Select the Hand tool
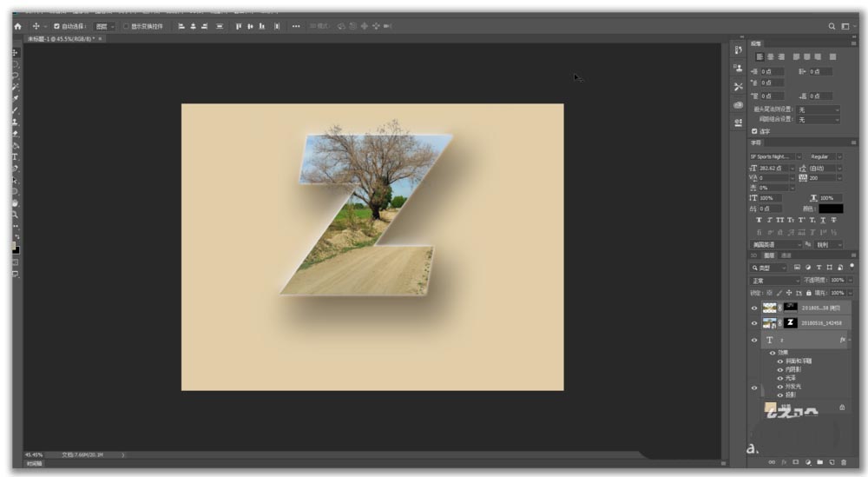Image resolution: width=868 pixels, height=477 pixels. [16, 203]
